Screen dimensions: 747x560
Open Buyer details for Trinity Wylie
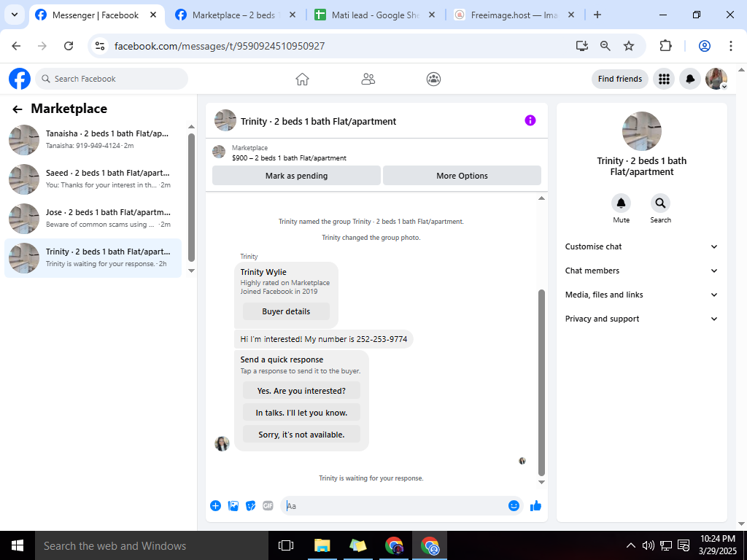coord(286,311)
